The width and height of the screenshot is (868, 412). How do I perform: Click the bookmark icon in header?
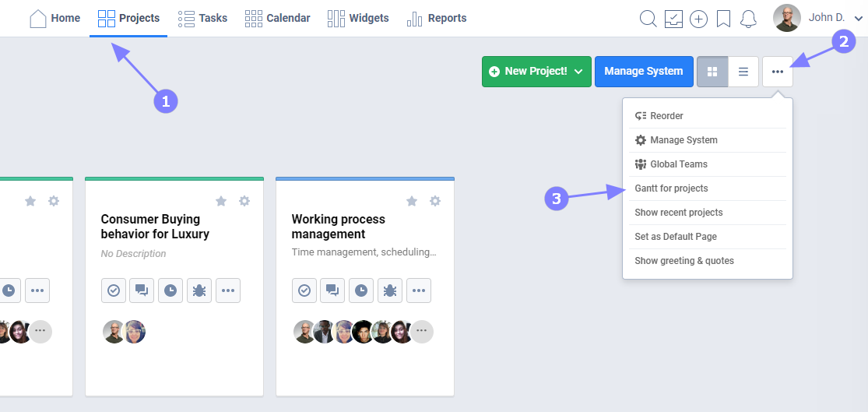point(723,19)
